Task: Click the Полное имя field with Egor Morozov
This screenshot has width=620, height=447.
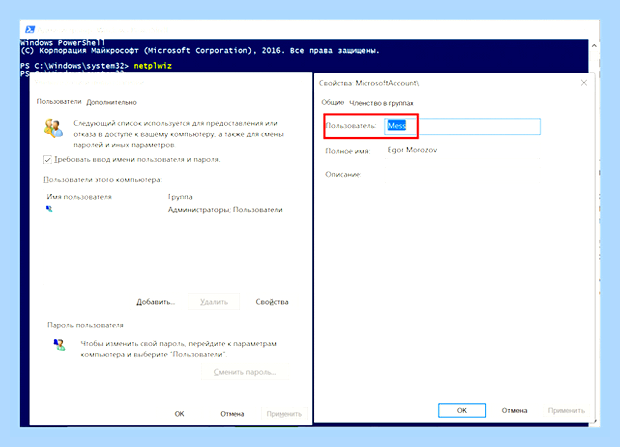Action: [462, 150]
